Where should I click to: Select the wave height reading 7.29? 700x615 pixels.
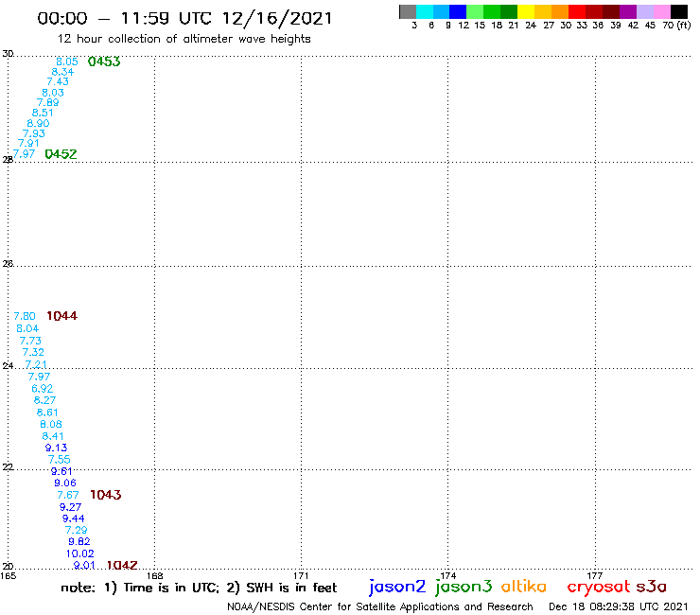[76, 531]
